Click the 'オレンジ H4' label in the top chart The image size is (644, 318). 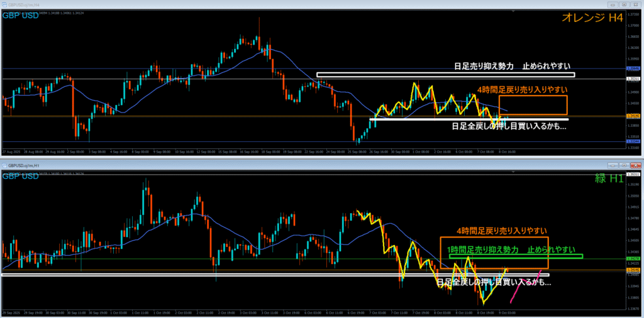pos(594,17)
